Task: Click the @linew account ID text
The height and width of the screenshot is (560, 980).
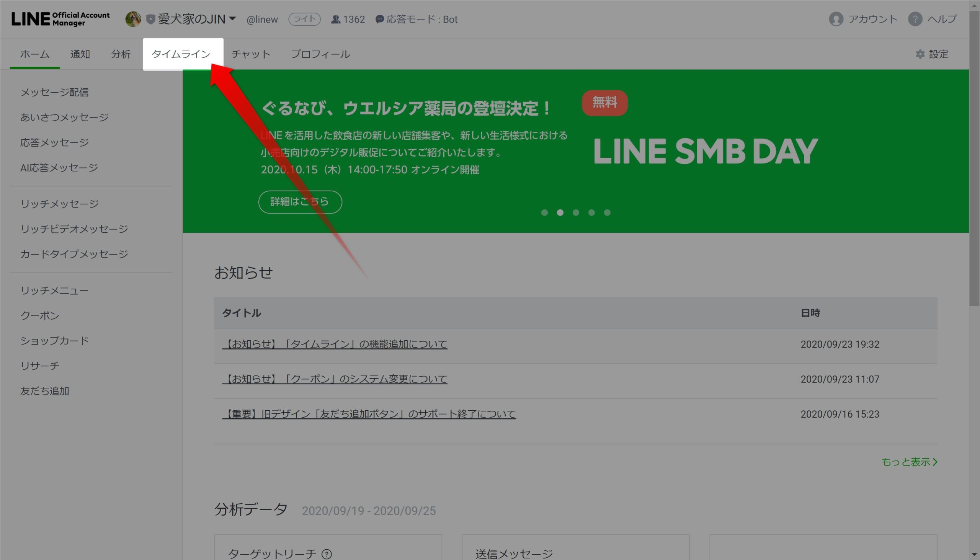Action: [262, 19]
